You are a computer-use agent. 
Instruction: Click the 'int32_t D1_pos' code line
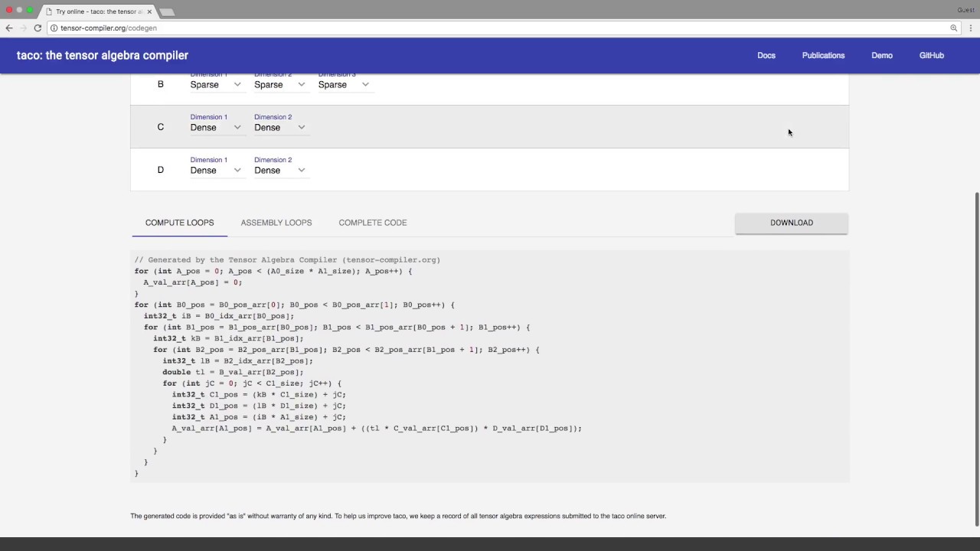coord(259,406)
